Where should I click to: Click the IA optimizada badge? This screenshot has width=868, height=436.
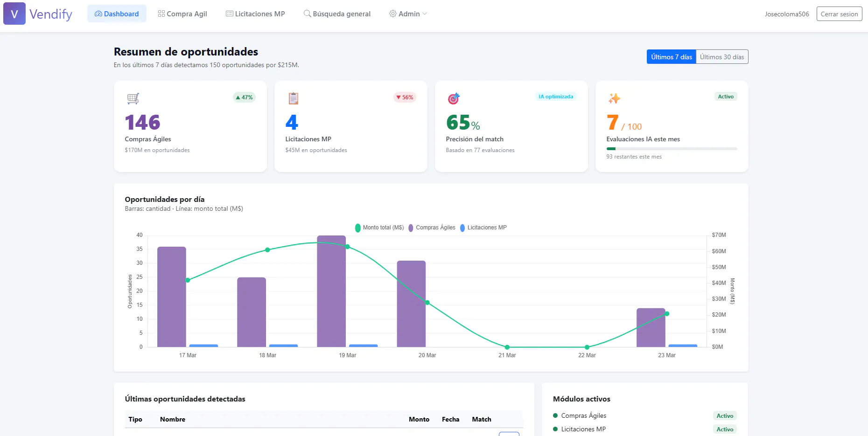coord(556,97)
